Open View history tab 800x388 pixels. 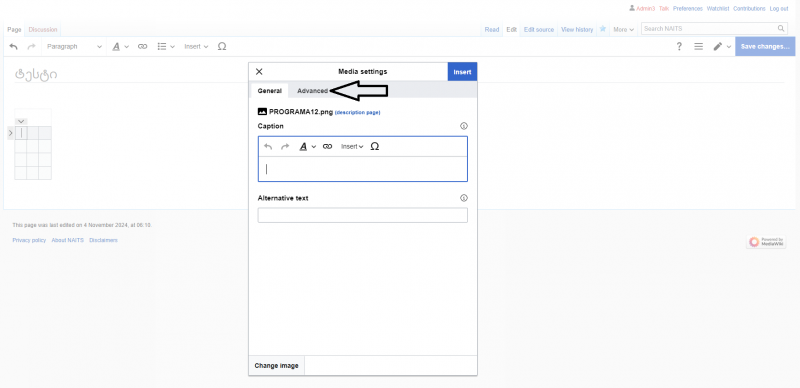tap(577, 30)
